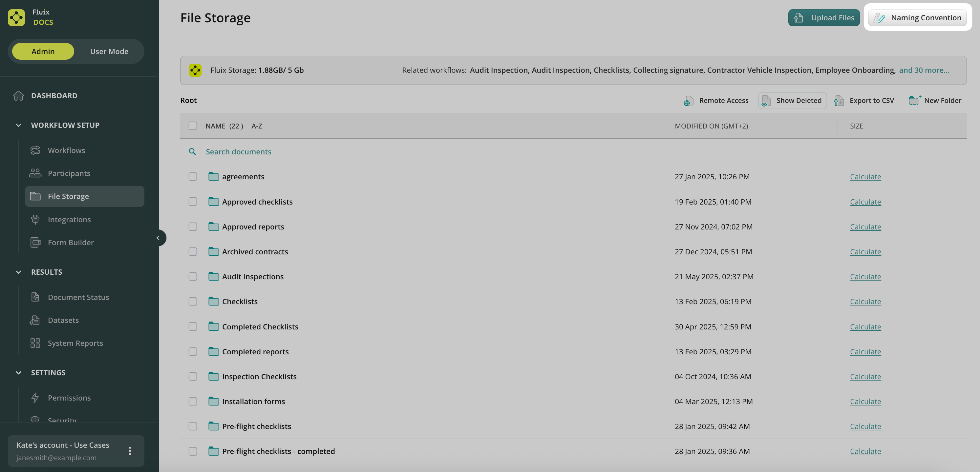Image resolution: width=980 pixels, height=472 pixels.
Task: Select the Audit Inspections row checkbox
Action: point(193,277)
